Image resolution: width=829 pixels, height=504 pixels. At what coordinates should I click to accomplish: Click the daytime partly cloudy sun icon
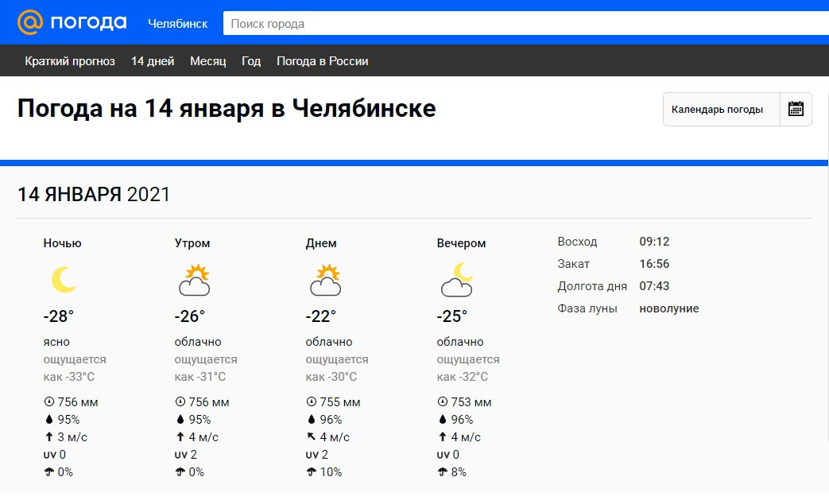click(x=326, y=280)
